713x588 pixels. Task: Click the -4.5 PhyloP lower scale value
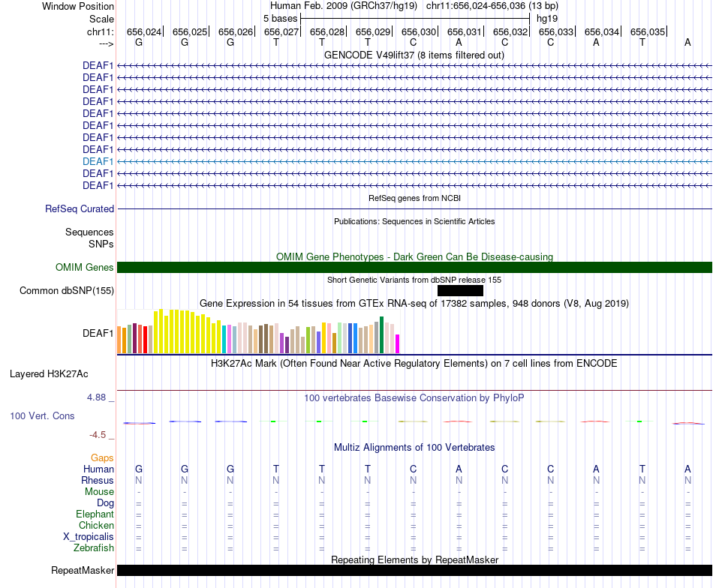[x=98, y=435]
